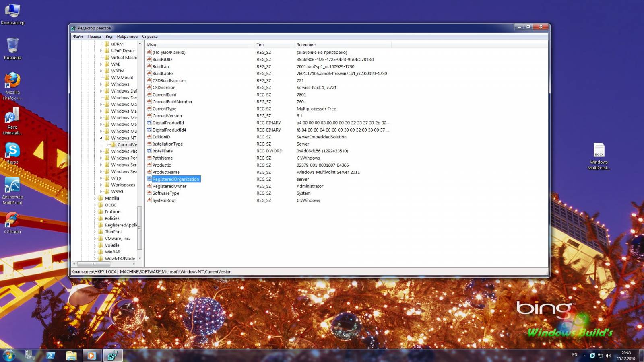Open the Windows MultiPoint docx file
644x362 pixels.
pos(599,156)
